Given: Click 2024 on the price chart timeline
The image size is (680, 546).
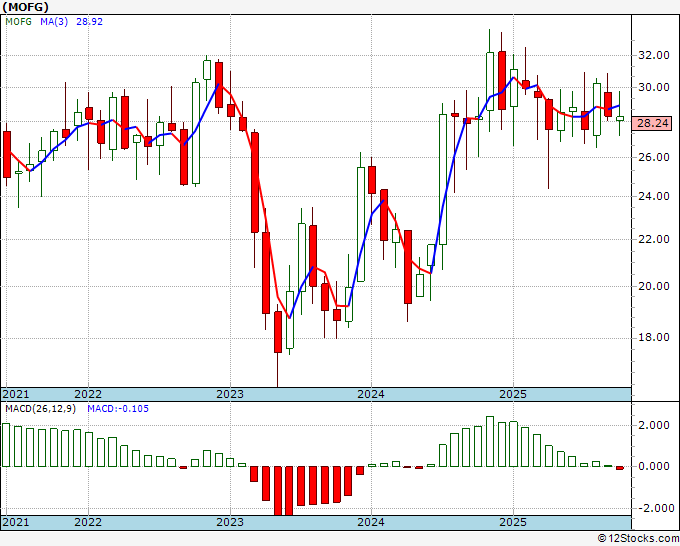Looking at the screenshot, I should pos(371,394).
